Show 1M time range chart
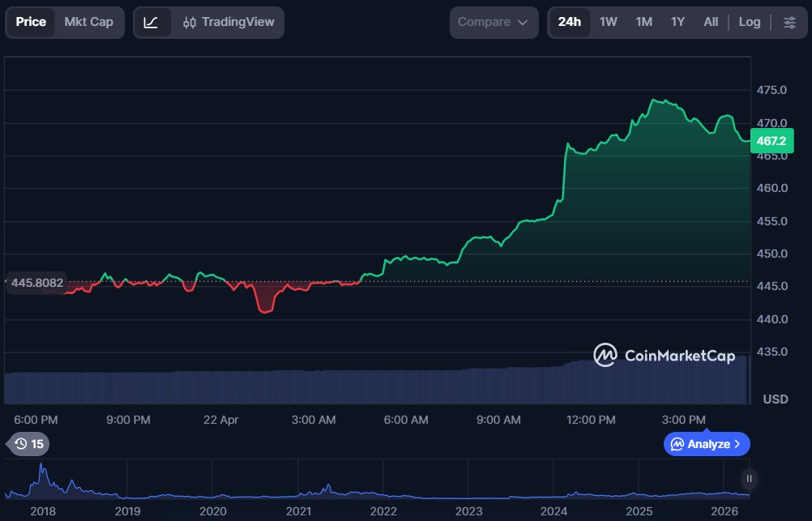The image size is (812, 521). coord(644,22)
